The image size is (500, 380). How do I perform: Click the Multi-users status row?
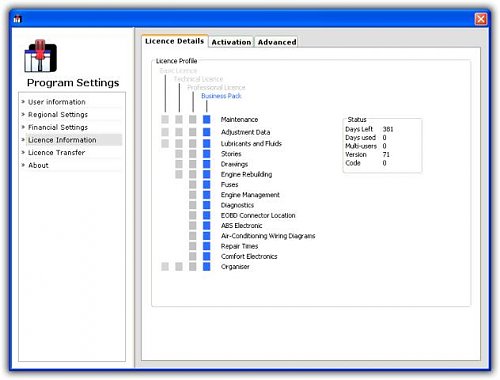coord(366,146)
